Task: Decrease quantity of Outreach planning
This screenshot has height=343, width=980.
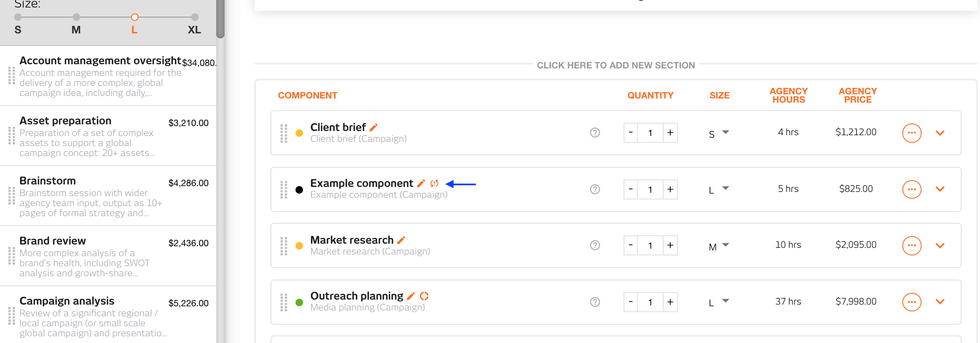Action: pyautogui.click(x=631, y=302)
